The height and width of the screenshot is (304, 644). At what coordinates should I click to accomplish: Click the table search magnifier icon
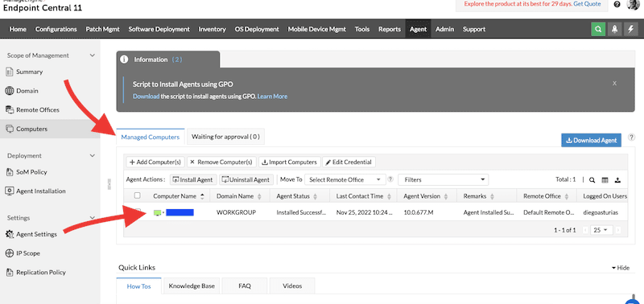(592, 179)
